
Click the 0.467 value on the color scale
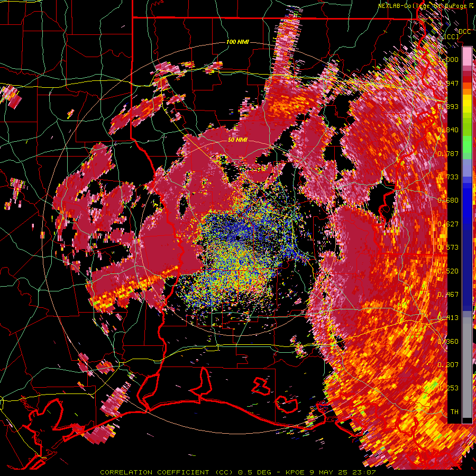(448, 294)
